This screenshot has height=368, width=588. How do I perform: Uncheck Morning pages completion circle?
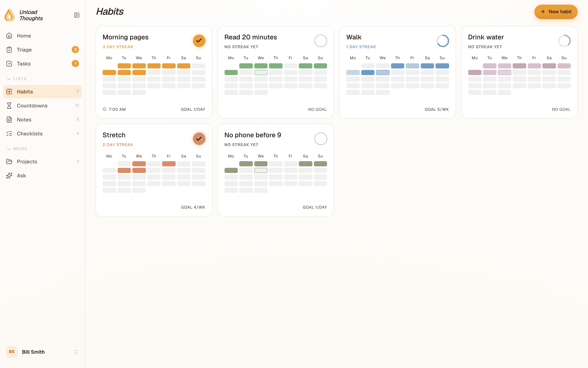coord(199,41)
